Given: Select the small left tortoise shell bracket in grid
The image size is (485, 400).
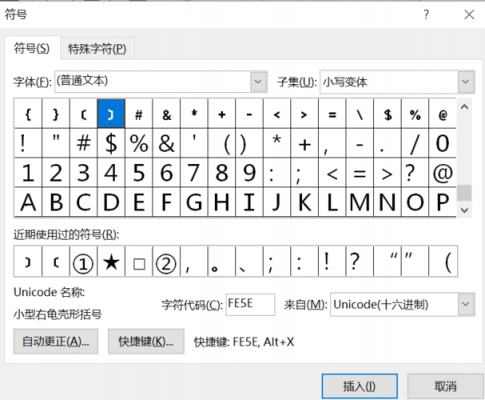Looking at the screenshot, I should [84, 114].
